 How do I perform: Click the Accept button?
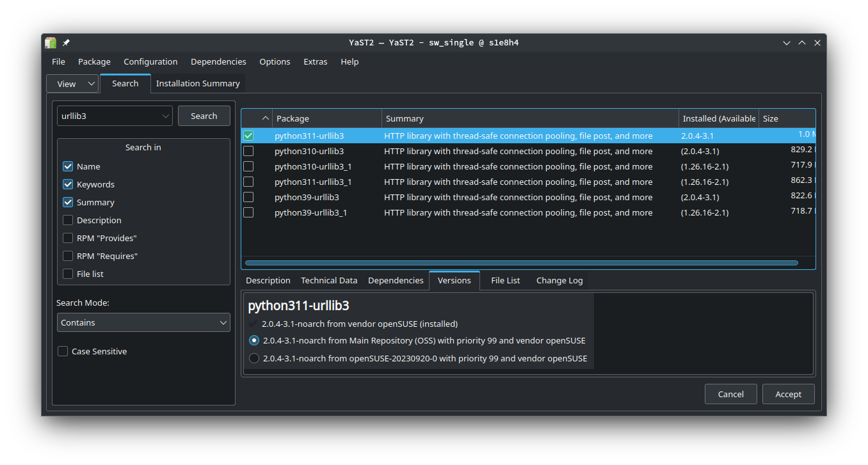pos(788,394)
